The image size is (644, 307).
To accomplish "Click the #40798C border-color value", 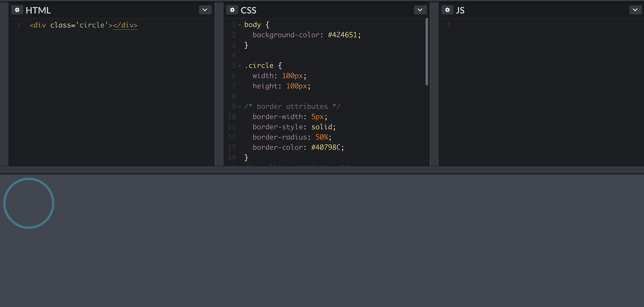I will point(328,147).
